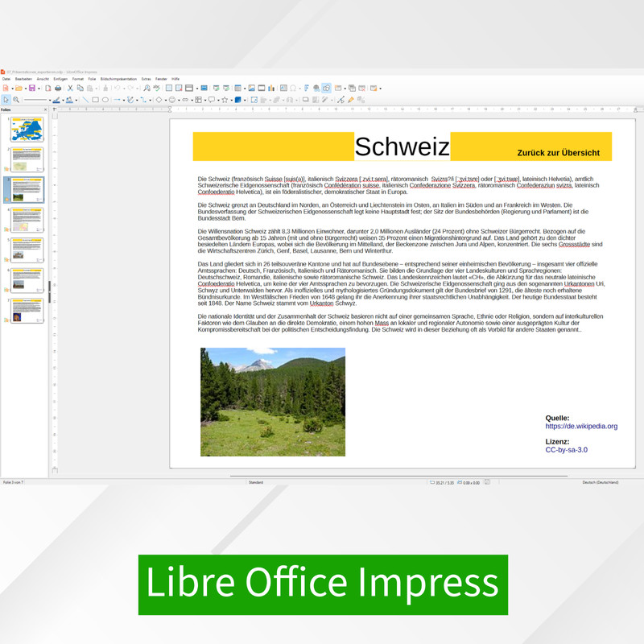The height and width of the screenshot is (644, 644).
Task: Close the Folien slide panel
Action: pos(45,109)
